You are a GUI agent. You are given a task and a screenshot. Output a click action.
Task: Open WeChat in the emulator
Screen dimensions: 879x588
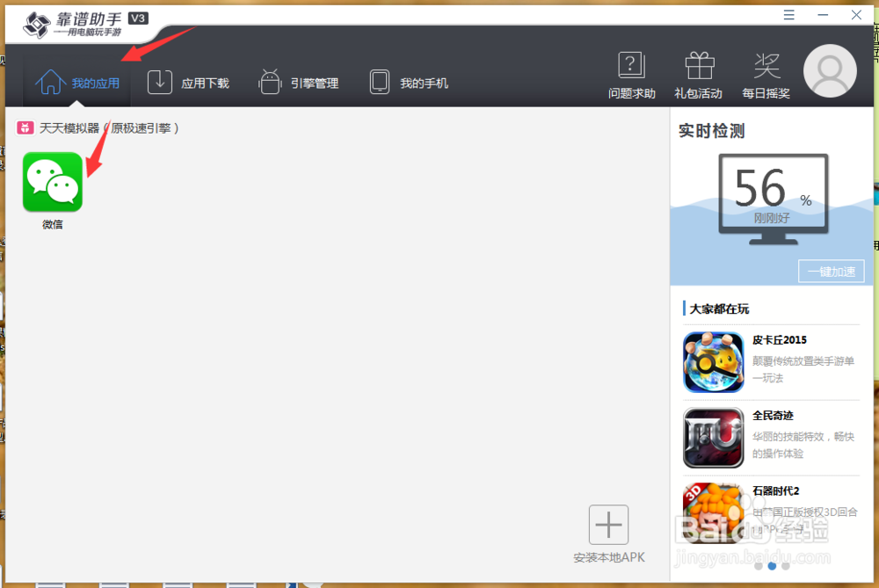(x=52, y=182)
